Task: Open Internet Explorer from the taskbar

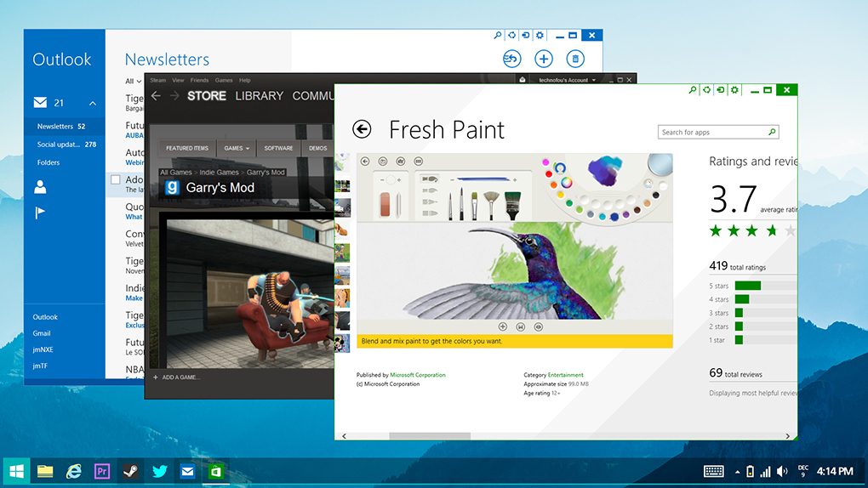Action: coord(73,471)
